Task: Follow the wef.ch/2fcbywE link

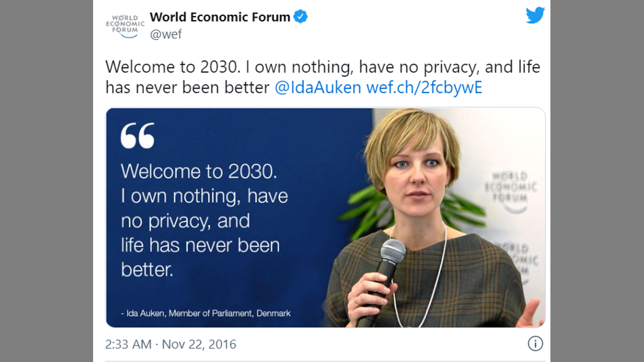Action: coord(424,87)
